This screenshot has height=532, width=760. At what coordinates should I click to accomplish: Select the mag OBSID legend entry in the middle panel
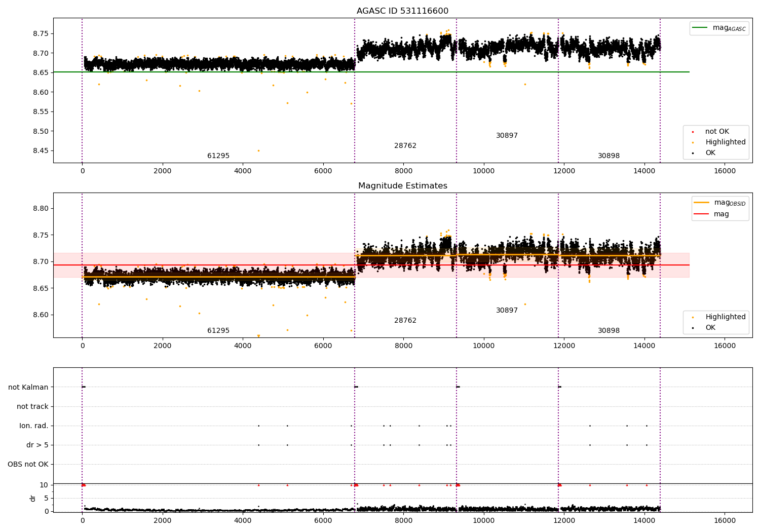point(719,203)
